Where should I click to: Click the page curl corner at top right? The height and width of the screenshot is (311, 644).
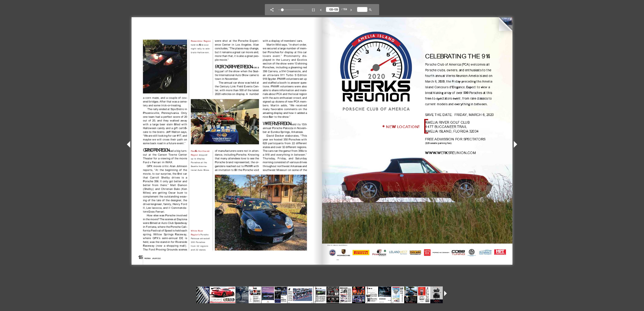[x=506, y=24]
